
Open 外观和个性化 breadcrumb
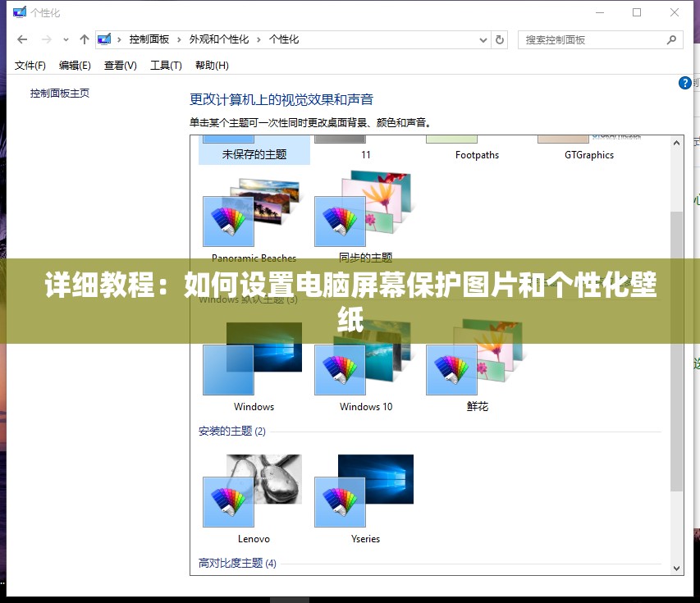(219, 39)
